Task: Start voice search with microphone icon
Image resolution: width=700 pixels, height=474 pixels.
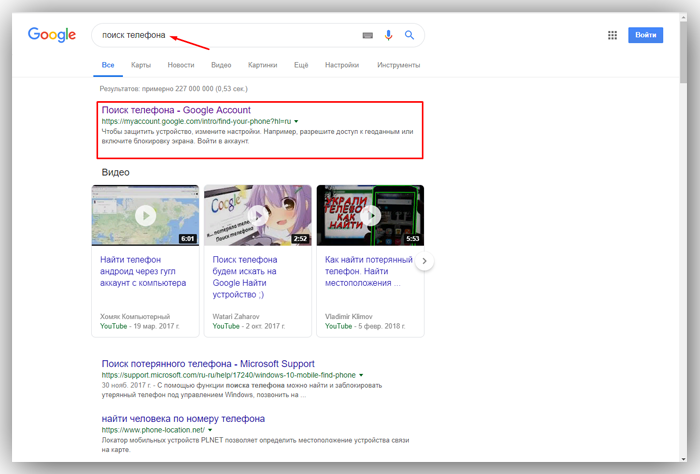Action: click(388, 35)
